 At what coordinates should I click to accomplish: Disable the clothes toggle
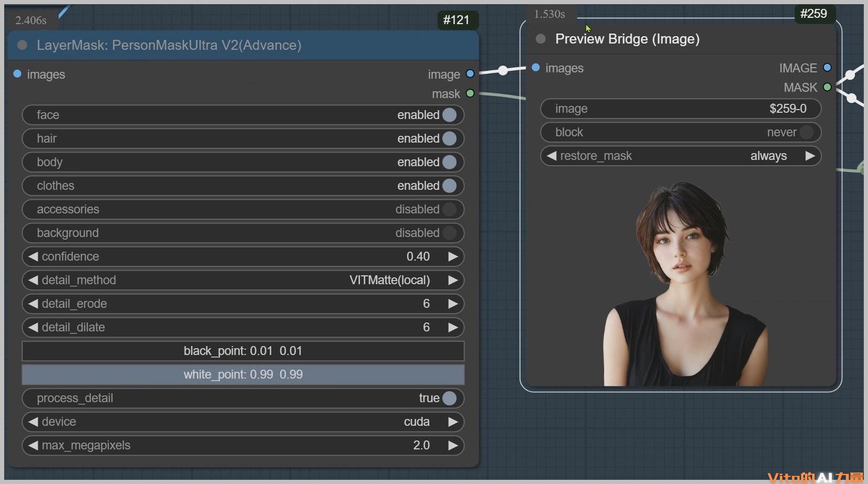pyautogui.click(x=449, y=186)
